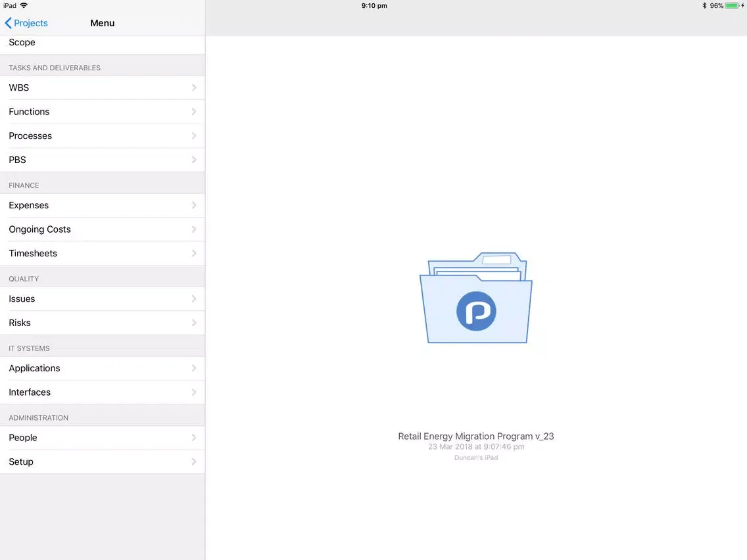Image resolution: width=747 pixels, height=560 pixels.
Task: Select Setup under Administration
Action: pos(103,461)
